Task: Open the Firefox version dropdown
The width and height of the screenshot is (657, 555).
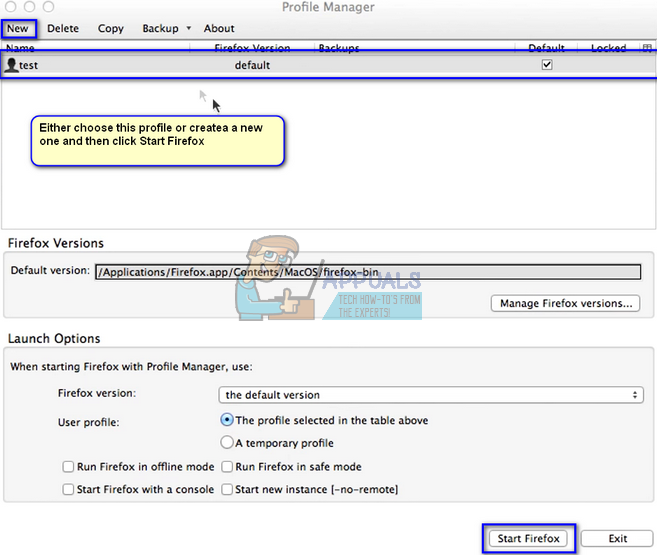Action: (431, 395)
